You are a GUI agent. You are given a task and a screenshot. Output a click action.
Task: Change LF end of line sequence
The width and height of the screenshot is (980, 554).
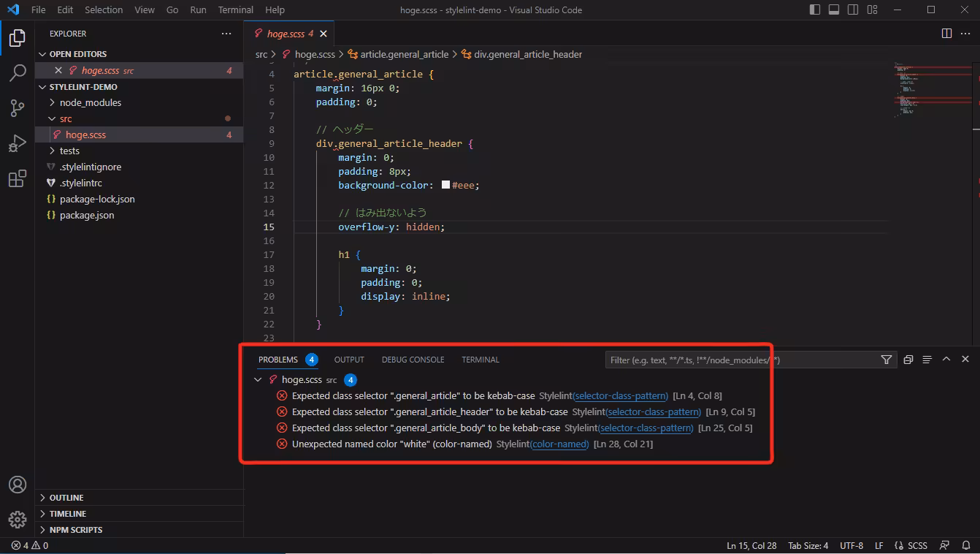click(x=879, y=545)
